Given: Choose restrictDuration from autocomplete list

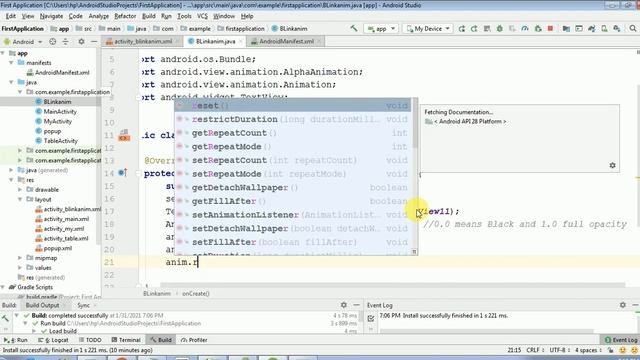Looking at the screenshot, I should (292, 119).
